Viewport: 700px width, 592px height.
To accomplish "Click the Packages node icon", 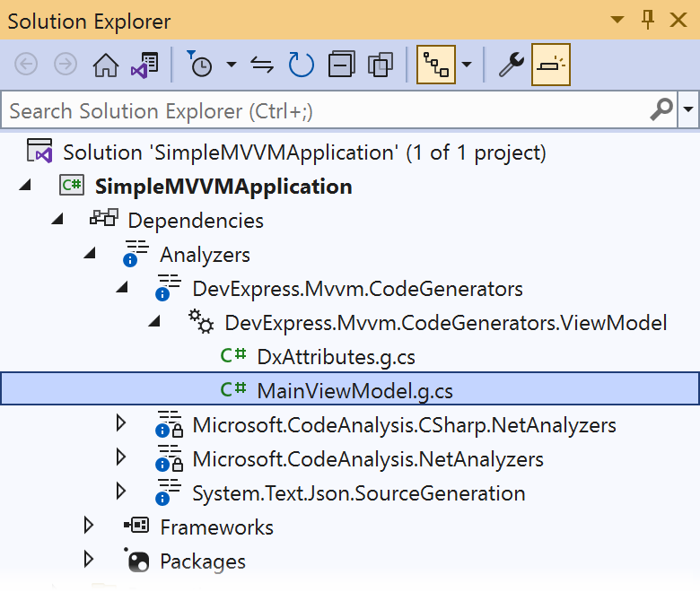I will coord(136,561).
